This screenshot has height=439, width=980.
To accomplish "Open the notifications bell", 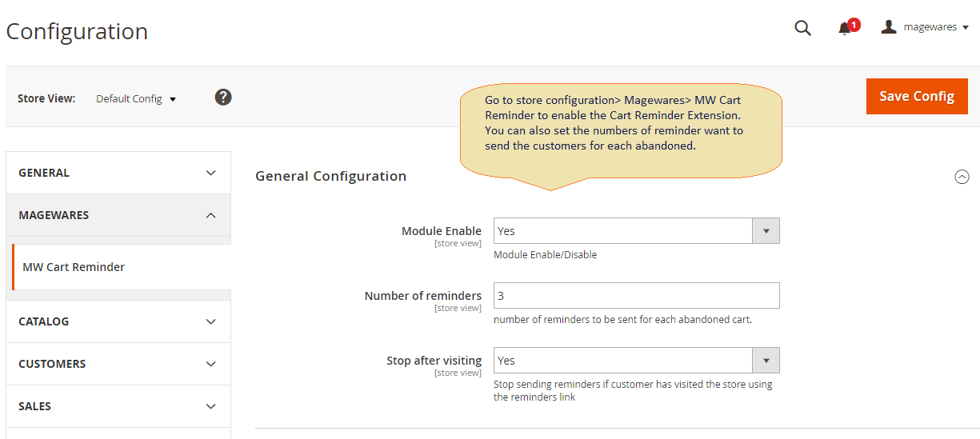I will click(844, 30).
